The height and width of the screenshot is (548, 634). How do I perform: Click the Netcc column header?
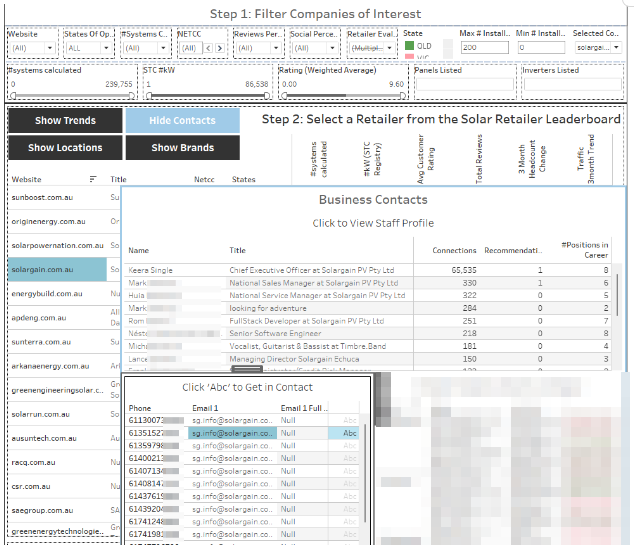(204, 179)
